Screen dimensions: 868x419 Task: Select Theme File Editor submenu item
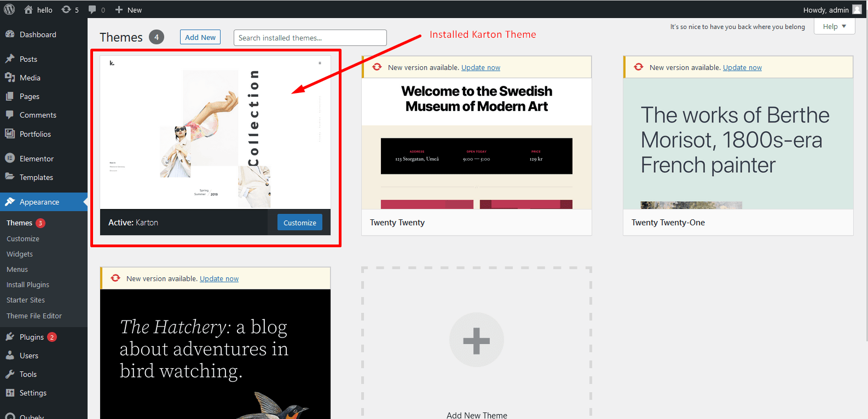34,316
